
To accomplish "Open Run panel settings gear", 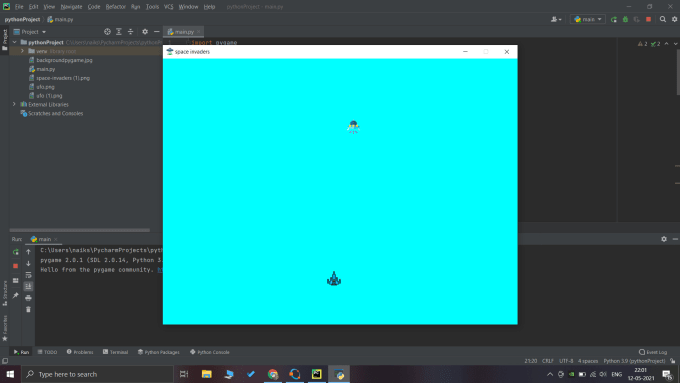I will pyautogui.click(x=664, y=239).
